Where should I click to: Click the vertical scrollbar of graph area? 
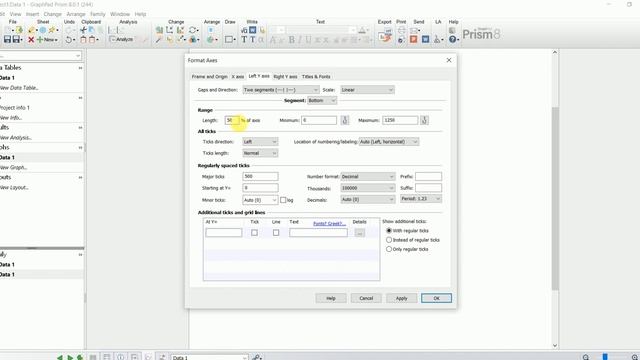pos(555,199)
